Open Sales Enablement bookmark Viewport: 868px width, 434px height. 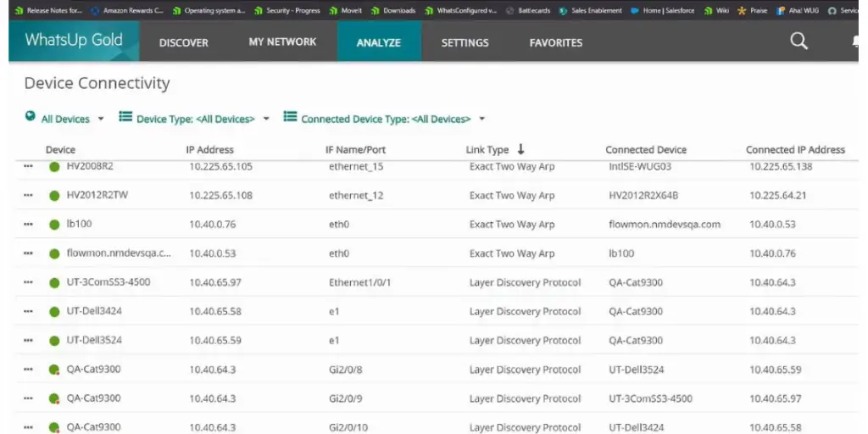[591, 10]
